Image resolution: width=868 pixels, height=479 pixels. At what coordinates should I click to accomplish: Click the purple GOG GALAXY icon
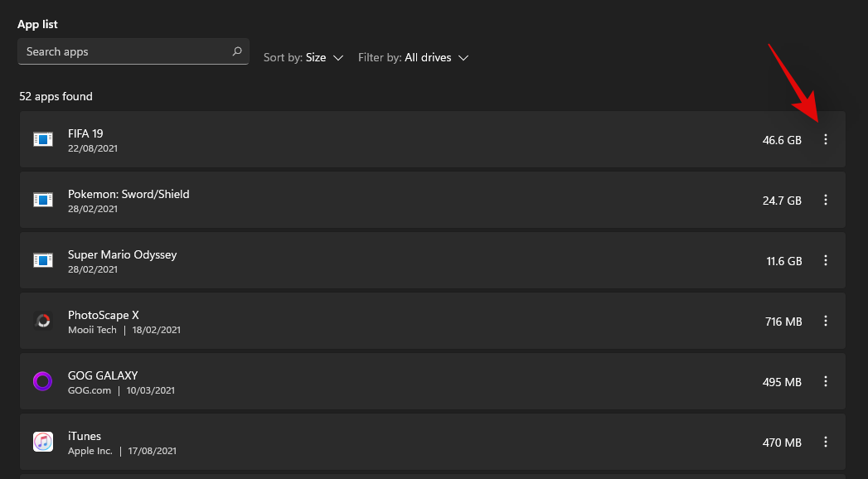coord(43,382)
